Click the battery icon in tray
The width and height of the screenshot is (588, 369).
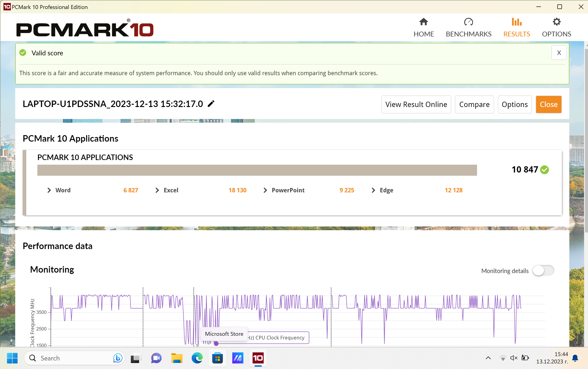pyautogui.click(x=525, y=358)
